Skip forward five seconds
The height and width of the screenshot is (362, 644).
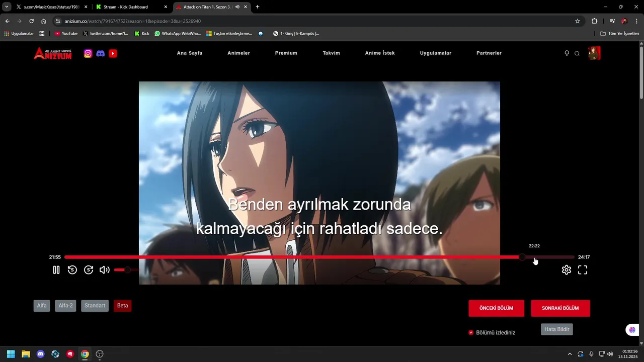pos(89,270)
